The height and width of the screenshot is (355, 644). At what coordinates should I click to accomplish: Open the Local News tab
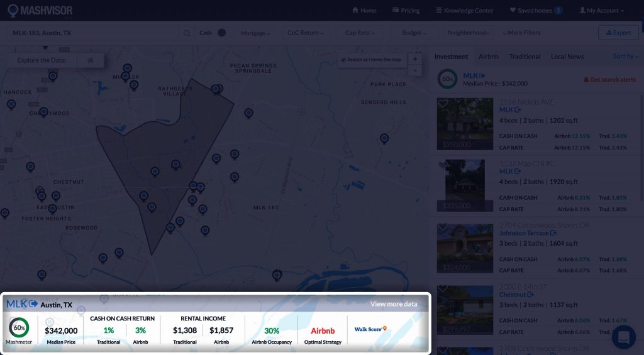click(567, 57)
